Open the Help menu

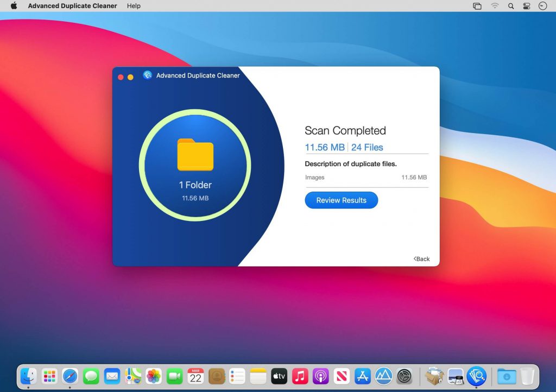(x=133, y=6)
